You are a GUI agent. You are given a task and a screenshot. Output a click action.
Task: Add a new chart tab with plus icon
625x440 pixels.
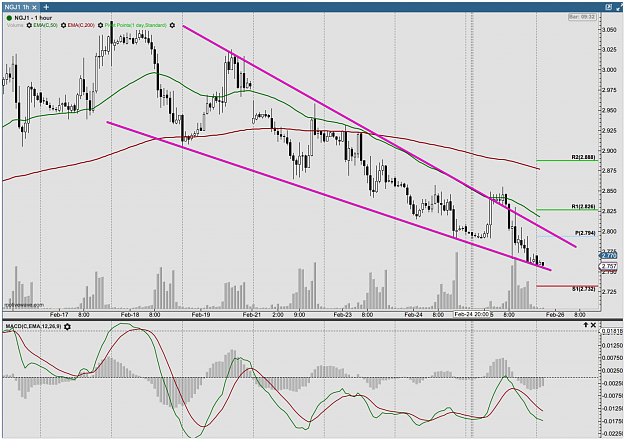tap(46, 7)
